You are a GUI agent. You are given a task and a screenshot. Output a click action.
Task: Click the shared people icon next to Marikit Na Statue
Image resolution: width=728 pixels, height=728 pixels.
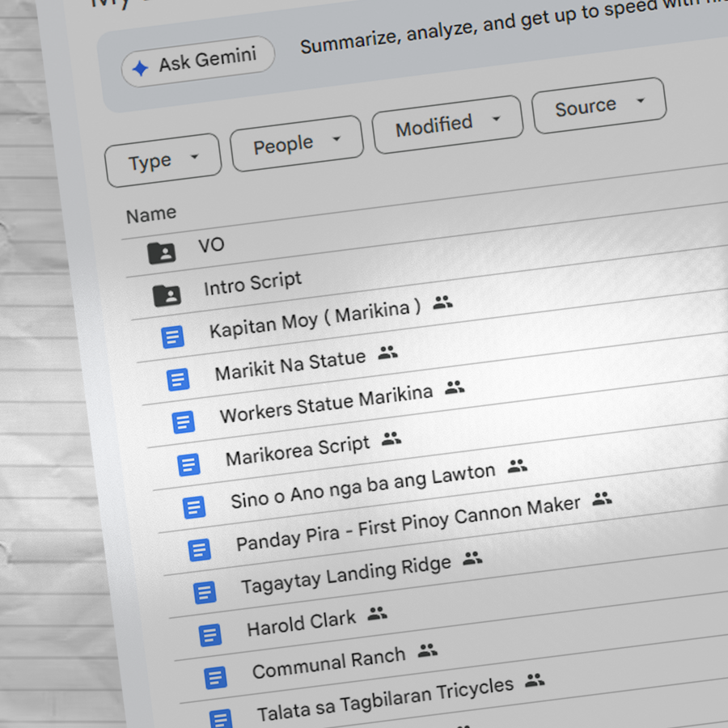[x=388, y=353]
